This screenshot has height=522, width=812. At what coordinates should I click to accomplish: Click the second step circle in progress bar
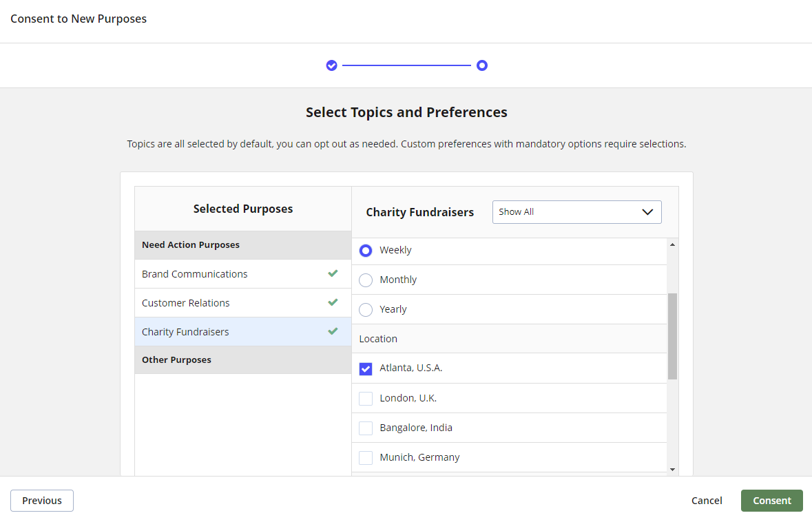482,65
